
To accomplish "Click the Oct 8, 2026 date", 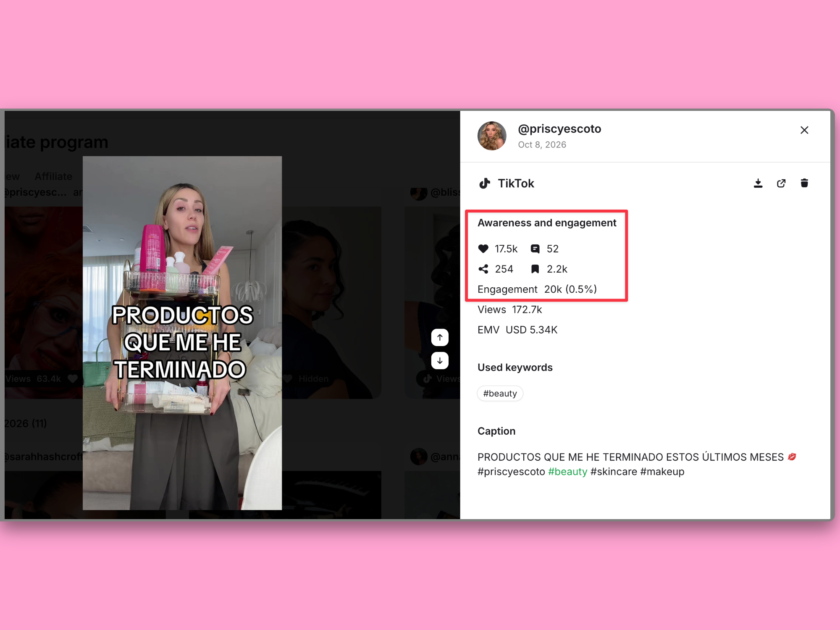I will point(542,144).
